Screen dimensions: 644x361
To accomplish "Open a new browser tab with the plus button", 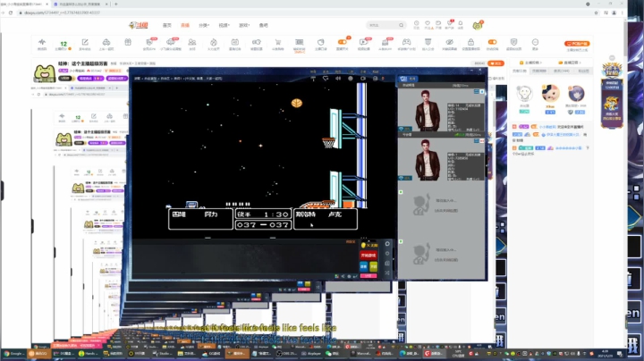I will (115, 4).
